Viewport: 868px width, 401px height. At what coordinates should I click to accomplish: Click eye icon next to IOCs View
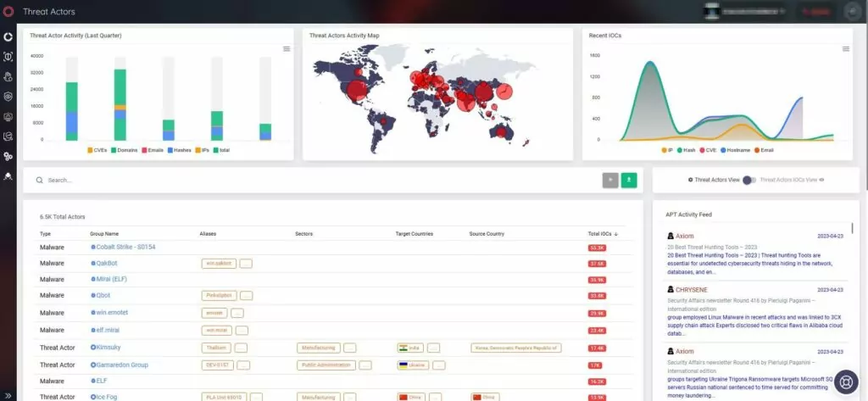821,180
